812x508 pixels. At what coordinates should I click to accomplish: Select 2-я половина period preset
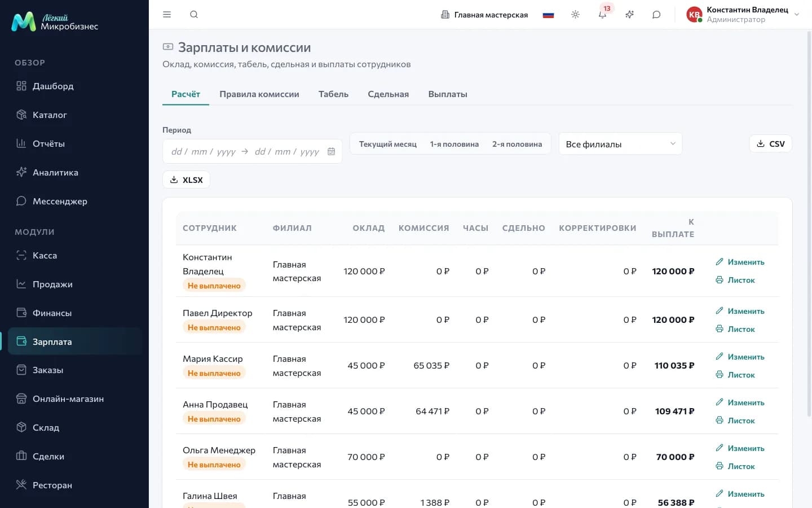[x=517, y=144]
